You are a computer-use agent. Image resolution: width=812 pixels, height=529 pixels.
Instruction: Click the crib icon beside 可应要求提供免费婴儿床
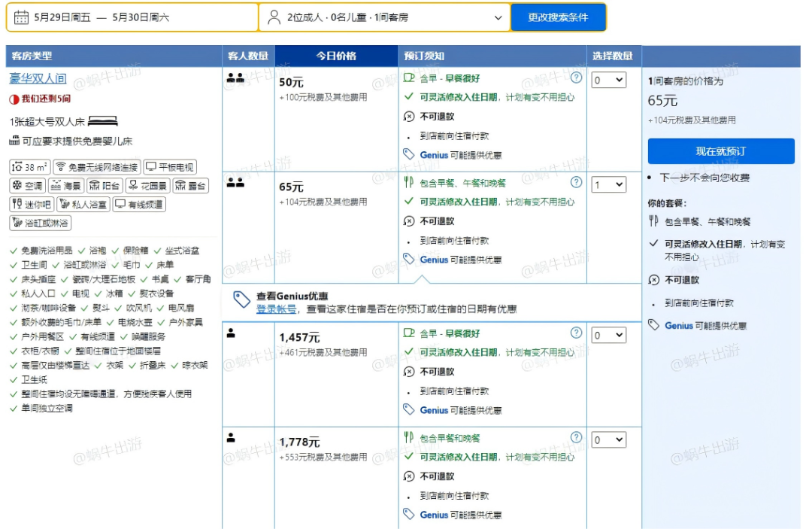[14, 141]
